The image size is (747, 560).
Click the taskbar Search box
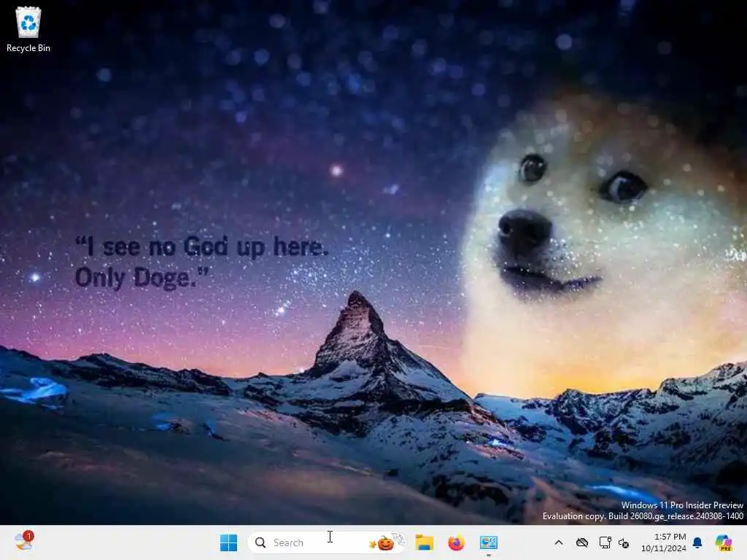click(326, 542)
